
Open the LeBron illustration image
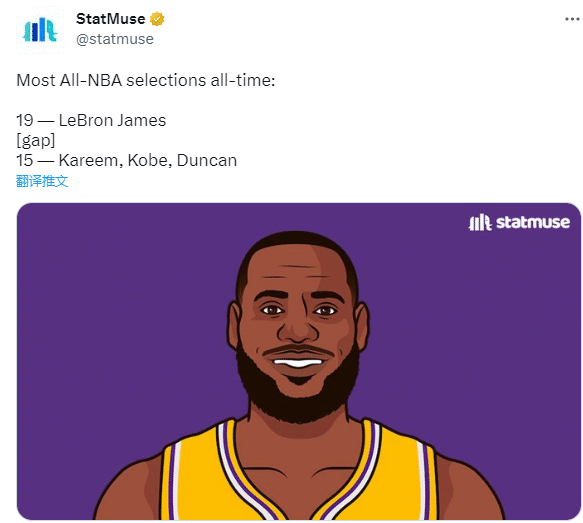[299, 361]
